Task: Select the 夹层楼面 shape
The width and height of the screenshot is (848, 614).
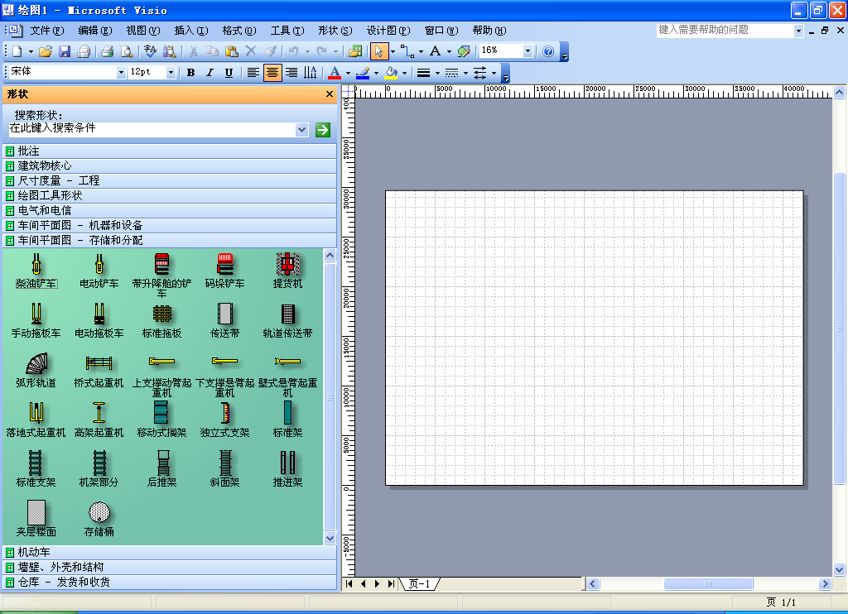Action: click(x=36, y=519)
